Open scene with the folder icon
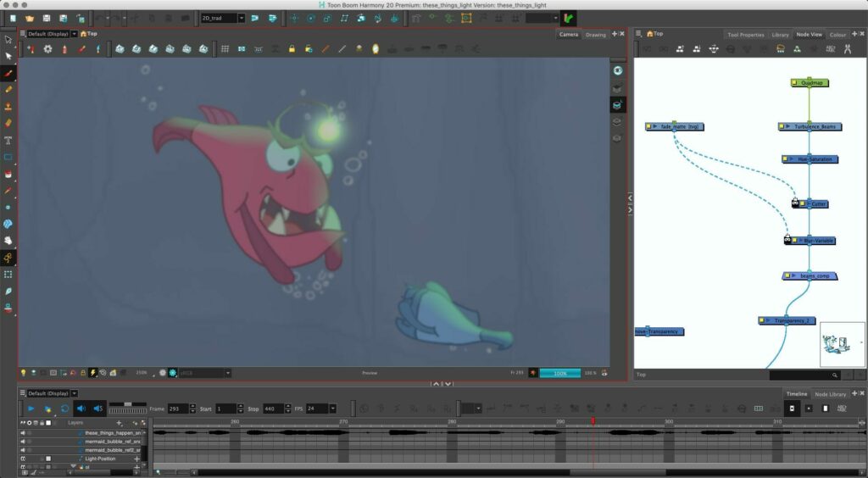This screenshot has height=478, width=868. point(30,19)
